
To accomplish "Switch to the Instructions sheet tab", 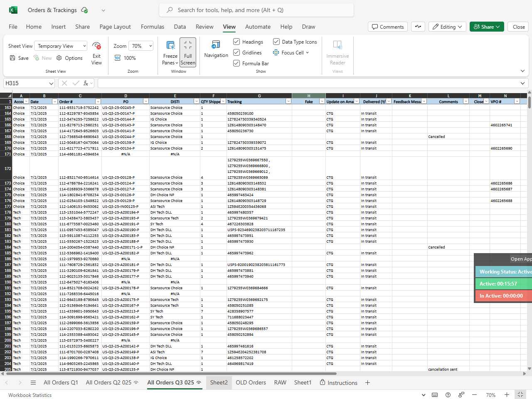I will tap(338, 383).
